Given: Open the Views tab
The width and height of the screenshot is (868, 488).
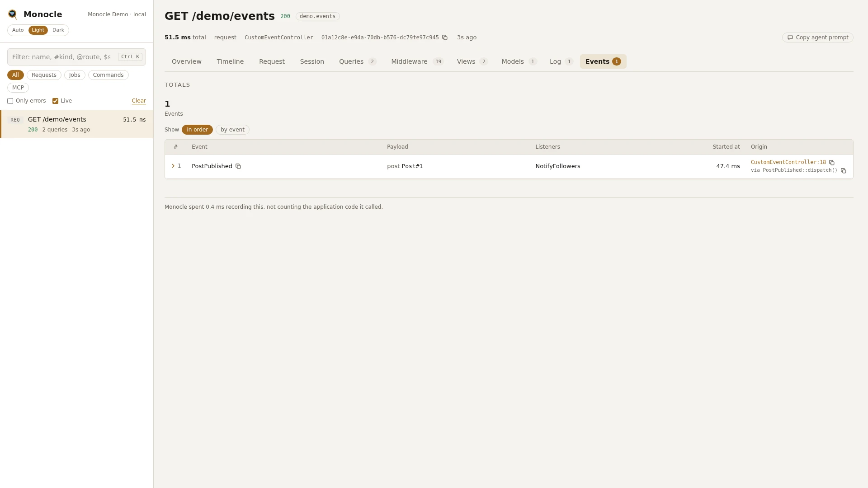Looking at the screenshot, I should [472, 61].
